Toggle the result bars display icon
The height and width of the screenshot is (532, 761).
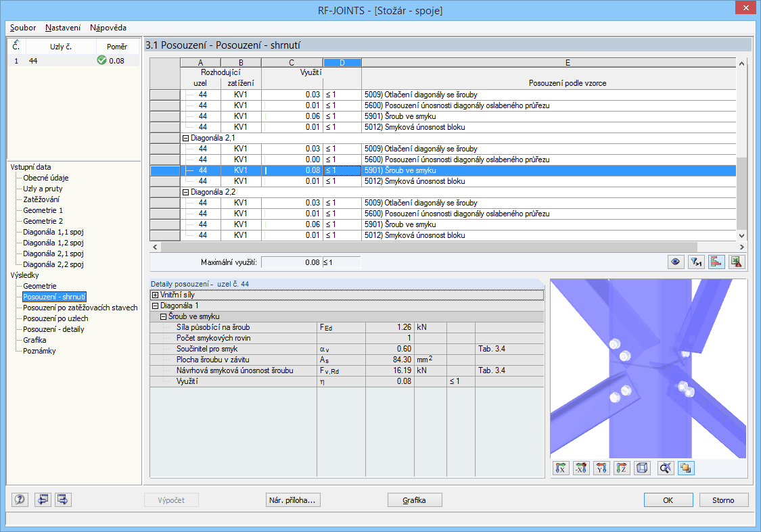716,262
